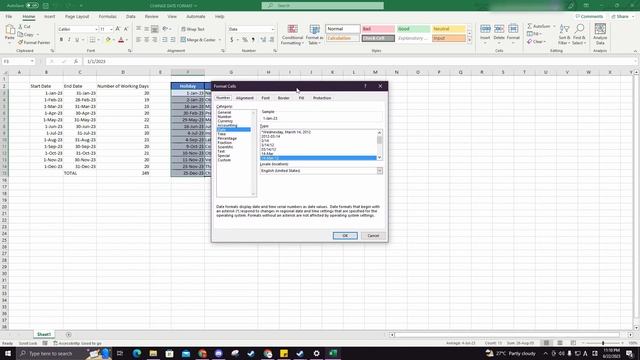
Task: Click the Analyze Data icon
Action: tap(600, 29)
